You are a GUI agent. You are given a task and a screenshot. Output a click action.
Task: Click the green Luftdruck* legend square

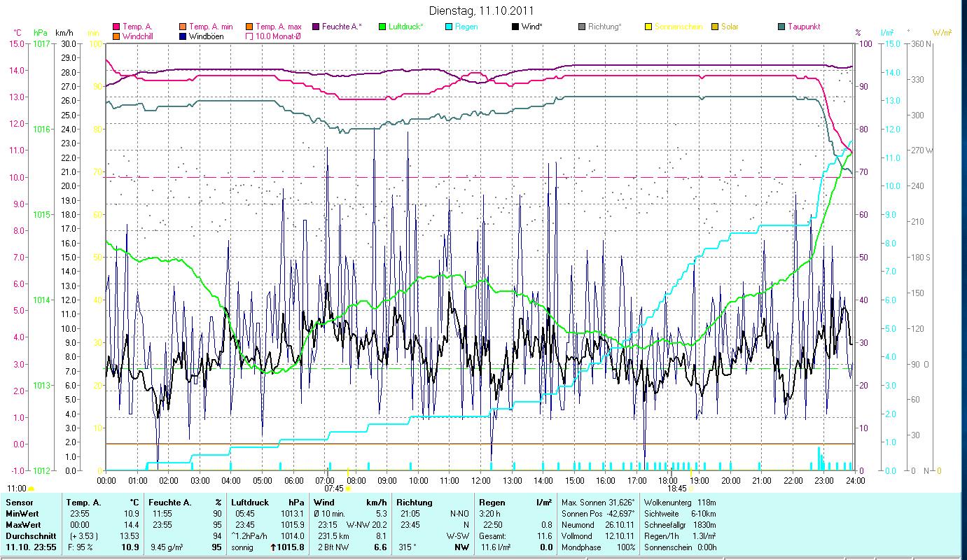pos(382,27)
